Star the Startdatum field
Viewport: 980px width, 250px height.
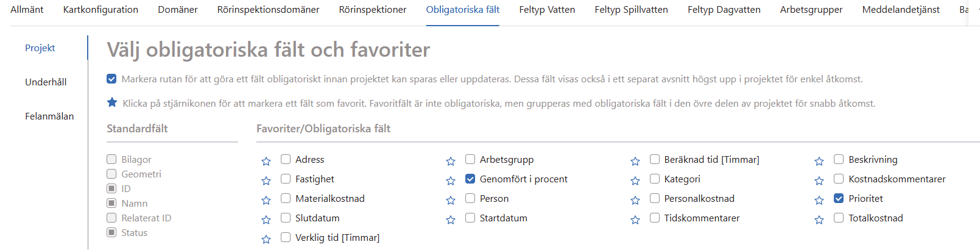click(451, 220)
